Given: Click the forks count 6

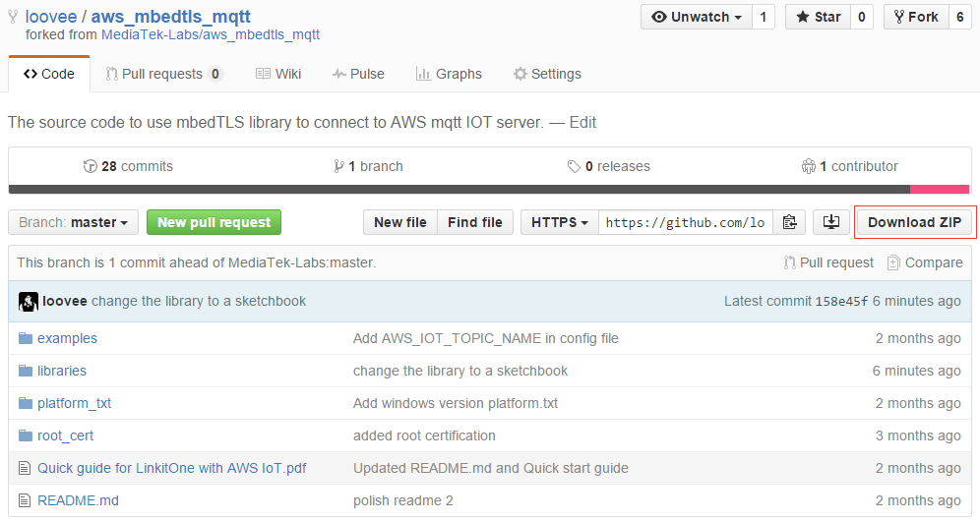Looking at the screenshot, I should (960, 17).
